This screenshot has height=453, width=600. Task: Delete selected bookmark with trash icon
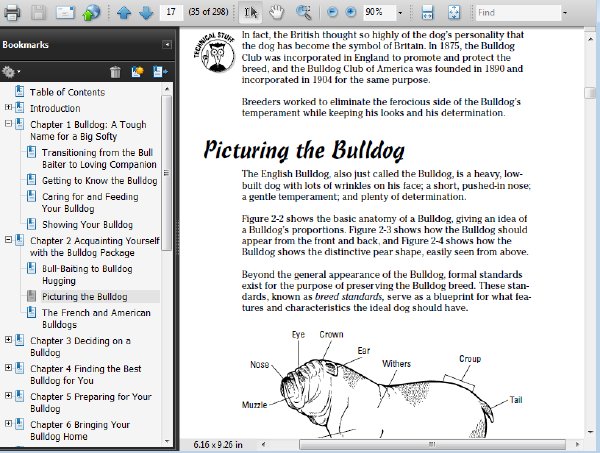115,72
